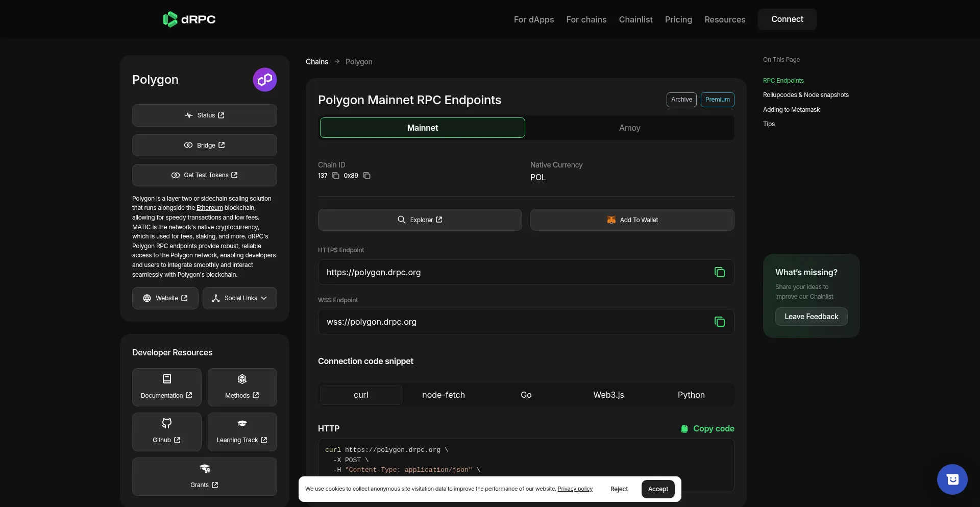Open Resources menu
The image size is (980, 507).
coord(725,19)
